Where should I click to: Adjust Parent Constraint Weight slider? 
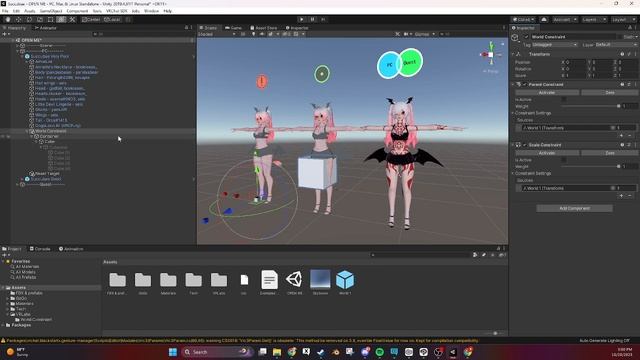click(590, 106)
